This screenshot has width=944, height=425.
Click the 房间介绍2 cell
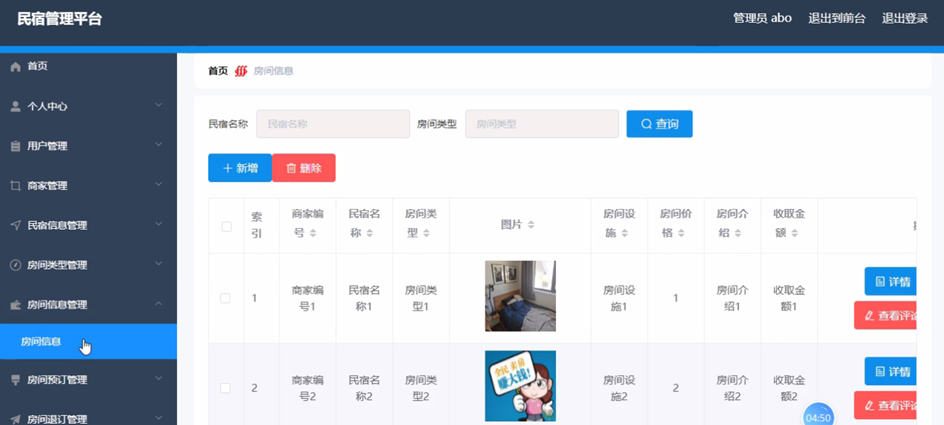click(733, 388)
